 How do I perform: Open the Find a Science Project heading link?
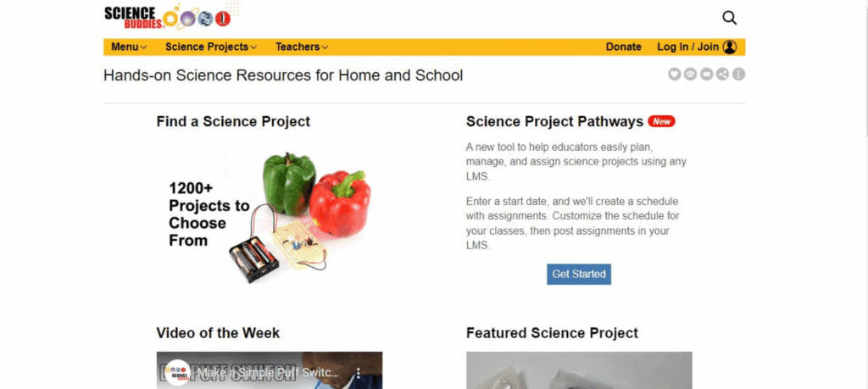[x=233, y=121]
